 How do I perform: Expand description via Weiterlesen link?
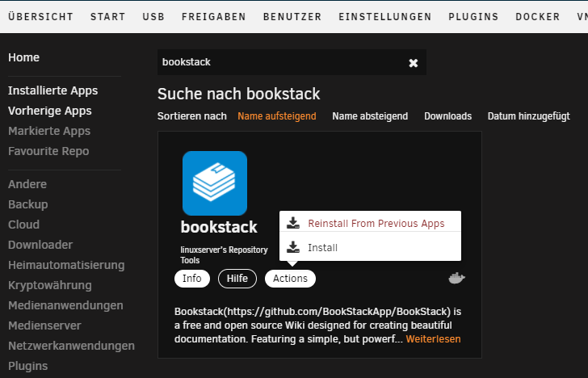pos(433,339)
